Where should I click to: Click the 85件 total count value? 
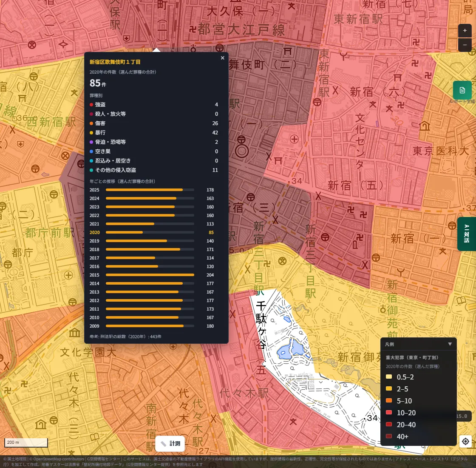coord(98,83)
